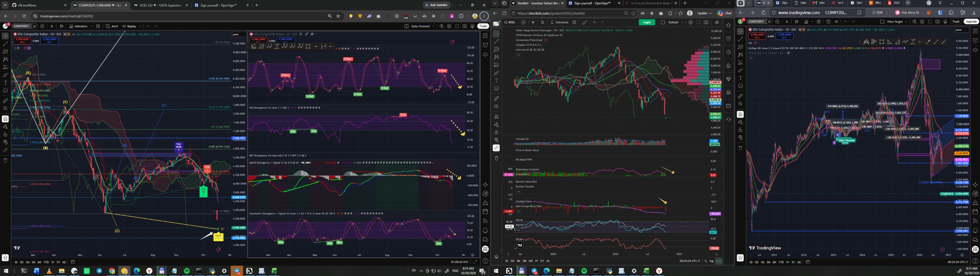Click the green Login button in Stockbit
This screenshot has width=980, height=276.
647,22
